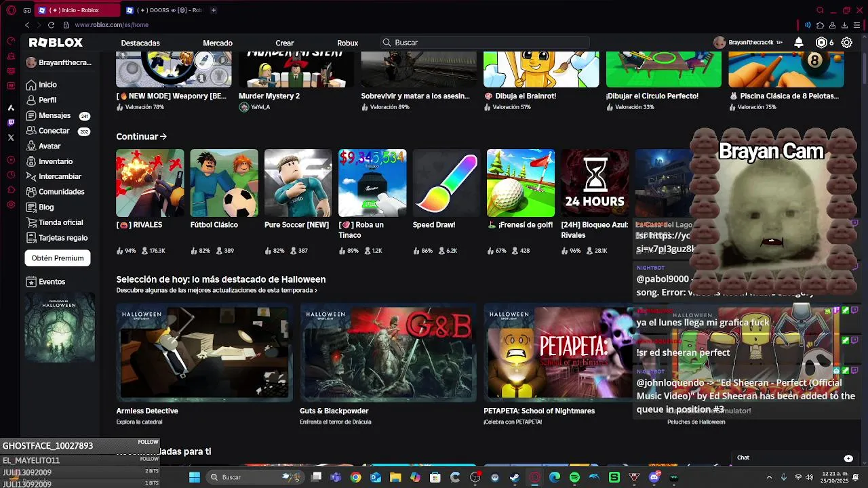Open a new browser tab
The height and width of the screenshot is (488, 868).
click(214, 10)
